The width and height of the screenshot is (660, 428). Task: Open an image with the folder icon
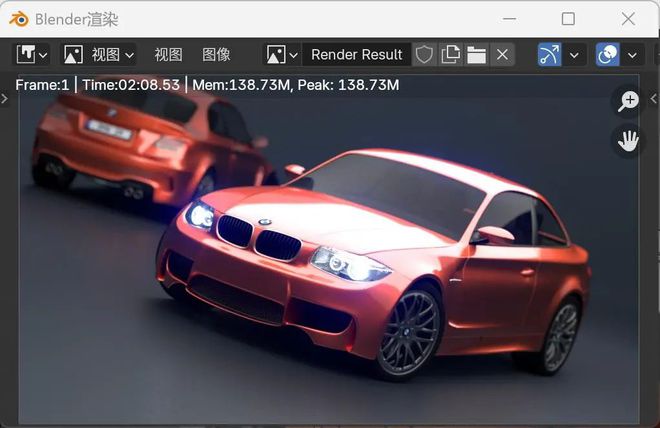pos(476,55)
